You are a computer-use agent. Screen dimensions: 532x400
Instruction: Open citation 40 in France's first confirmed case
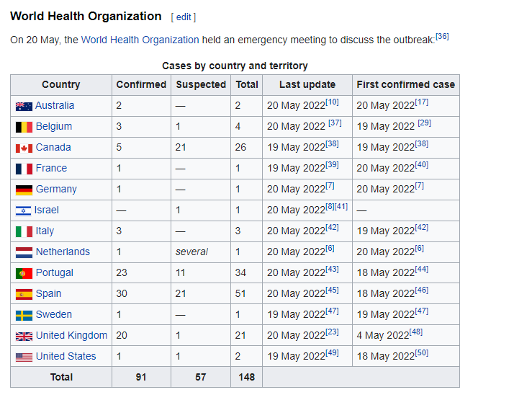click(x=422, y=165)
